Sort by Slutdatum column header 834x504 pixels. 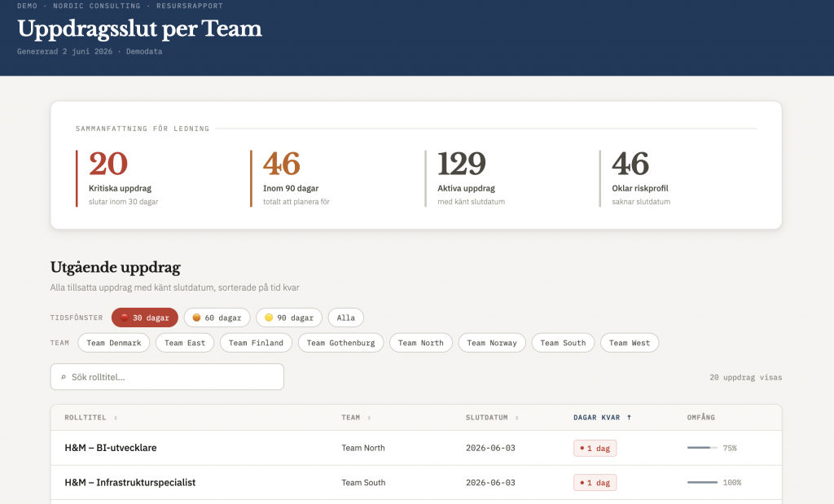(x=492, y=418)
